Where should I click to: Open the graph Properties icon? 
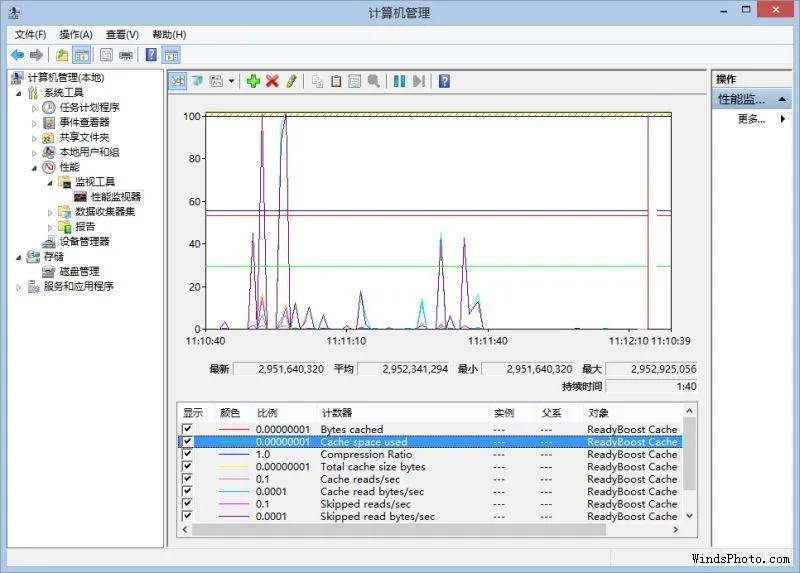(355, 81)
